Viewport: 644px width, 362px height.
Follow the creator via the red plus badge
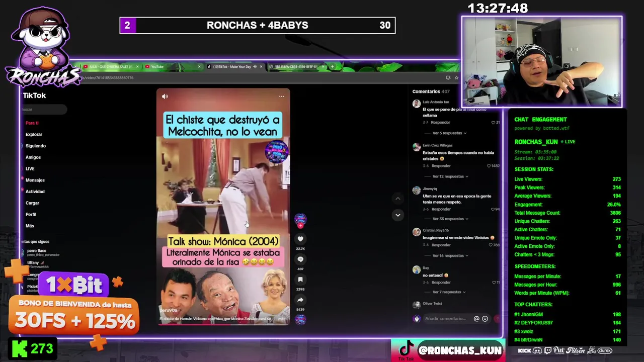point(300,226)
